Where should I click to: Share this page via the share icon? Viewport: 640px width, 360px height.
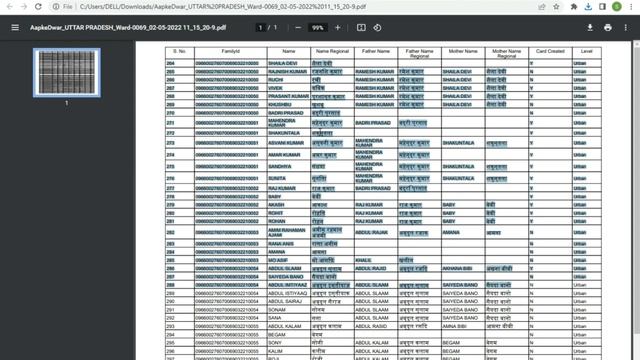coord(542,7)
